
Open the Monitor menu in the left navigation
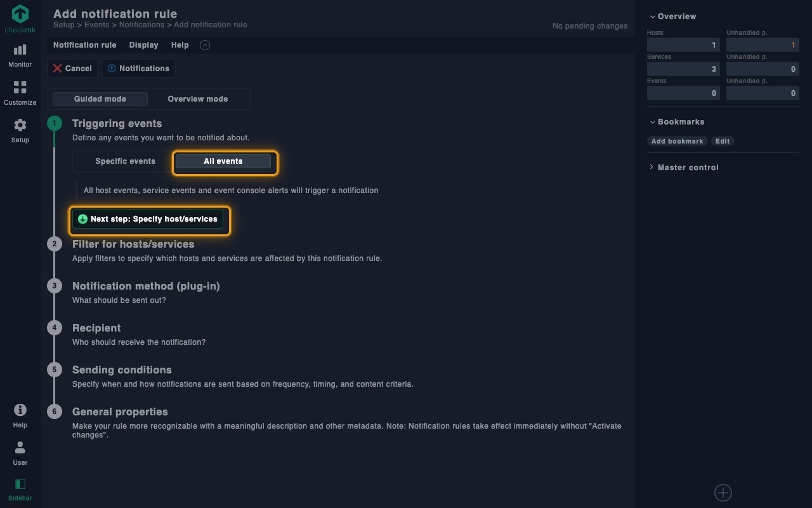pos(20,55)
